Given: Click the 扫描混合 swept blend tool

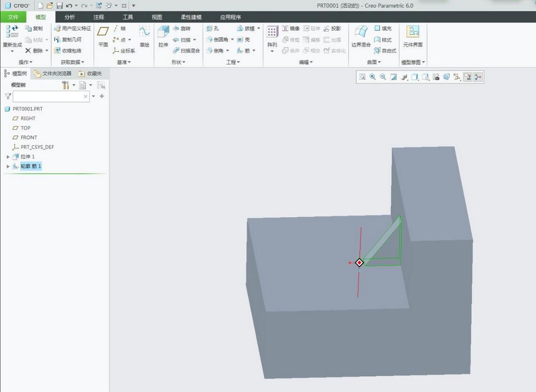Looking at the screenshot, I should point(186,51).
